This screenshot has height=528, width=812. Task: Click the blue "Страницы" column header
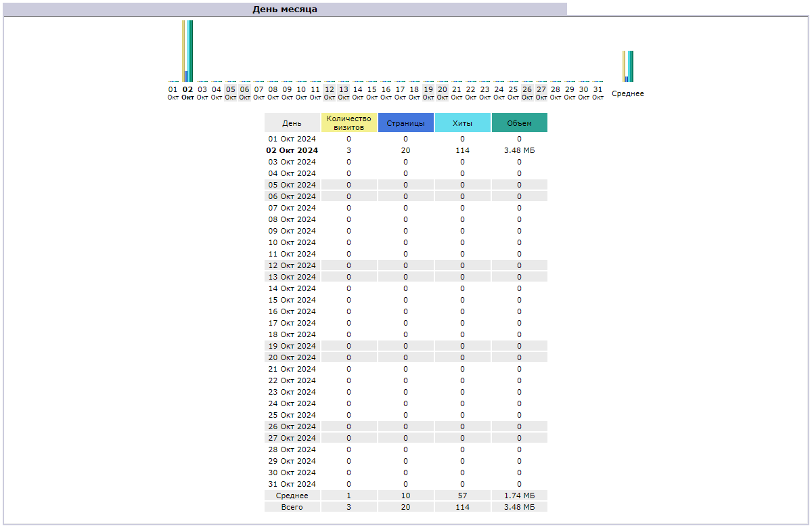pyautogui.click(x=406, y=123)
